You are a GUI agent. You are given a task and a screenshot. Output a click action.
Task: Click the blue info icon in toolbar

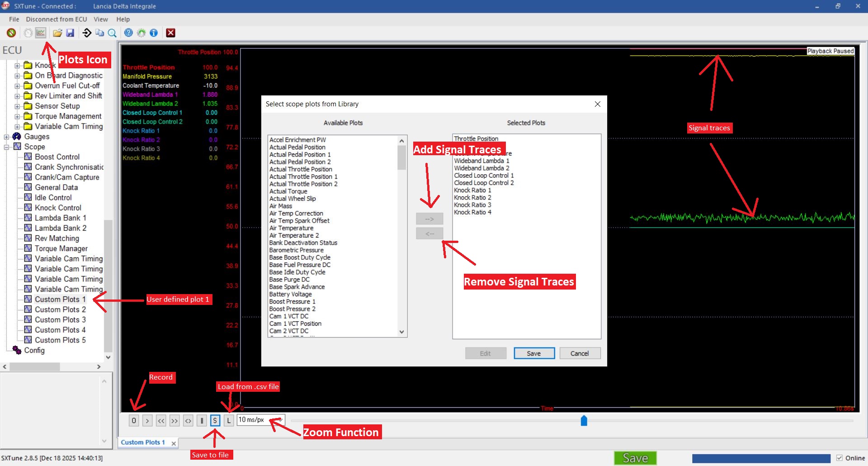tap(154, 33)
